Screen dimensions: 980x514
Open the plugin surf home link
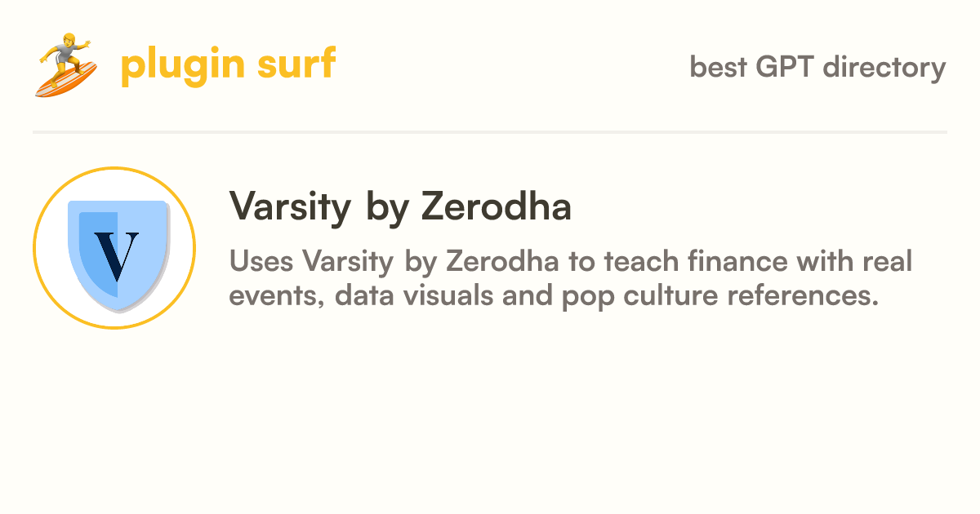pos(186,65)
